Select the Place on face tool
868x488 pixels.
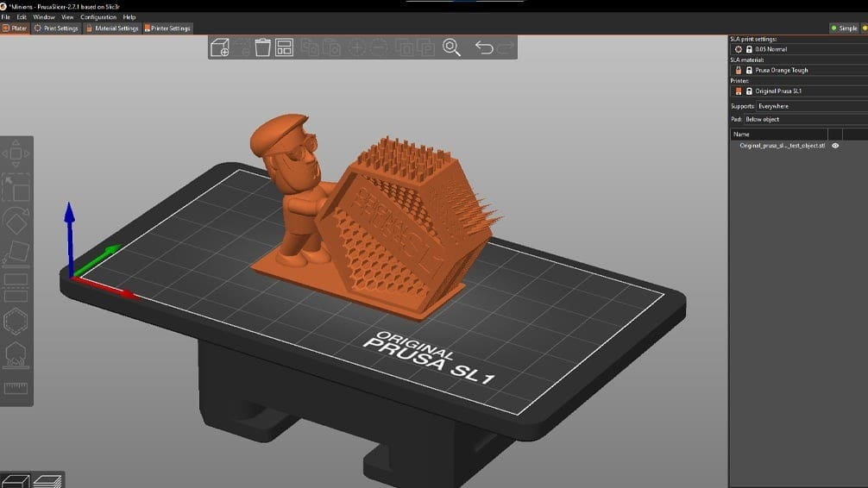coord(16,254)
